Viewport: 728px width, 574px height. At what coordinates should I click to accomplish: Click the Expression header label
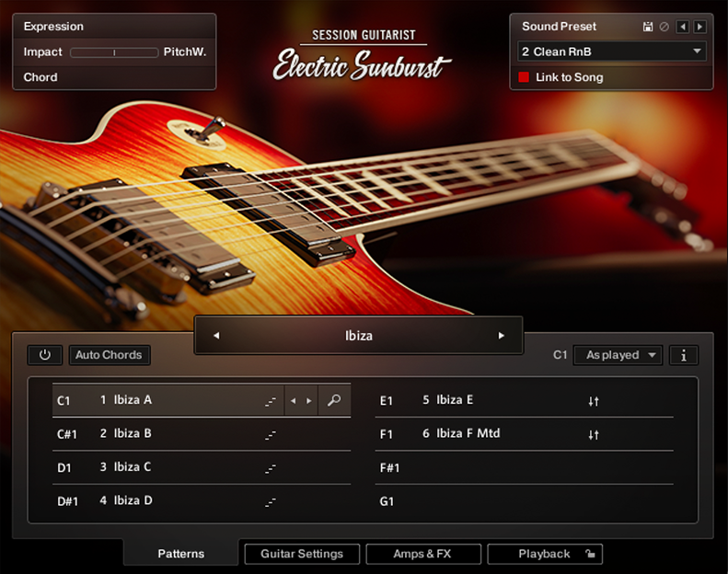click(54, 27)
